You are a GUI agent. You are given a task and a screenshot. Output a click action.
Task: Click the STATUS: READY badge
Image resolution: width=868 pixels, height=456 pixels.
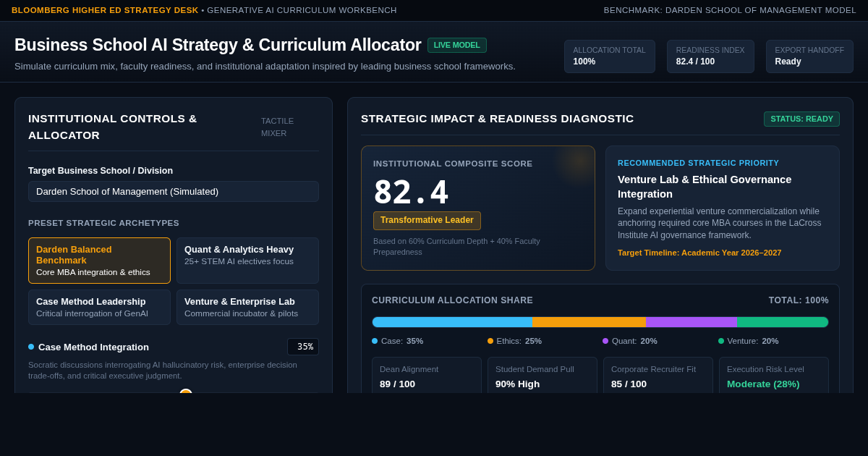coord(801,119)
